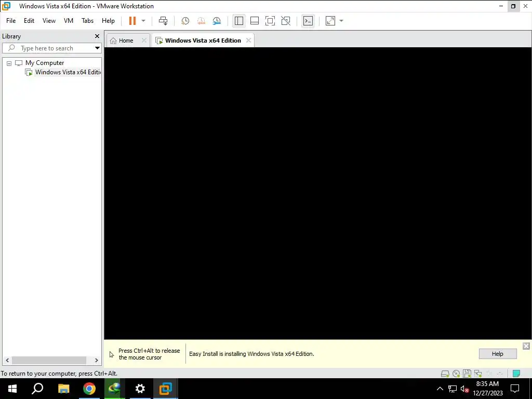Click the VMware Workstation taskbar icon
The image size is (532, 399).
166,389
